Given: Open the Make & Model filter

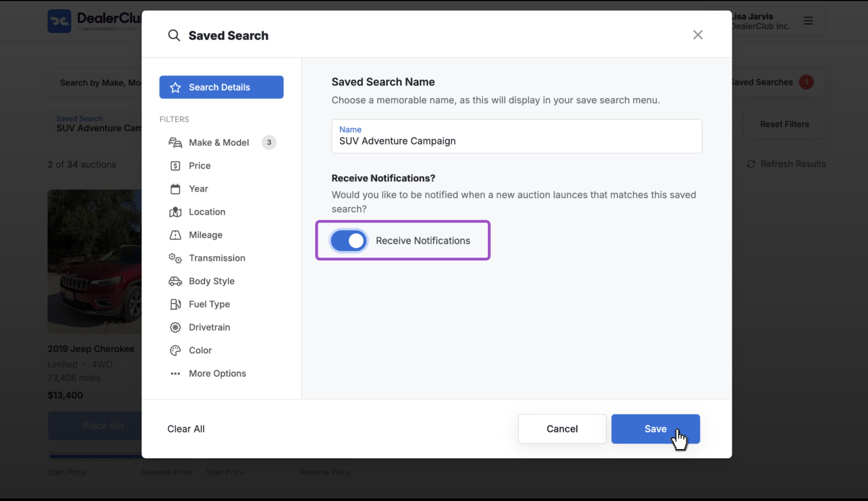Looking at the screenshot, I should coord(221,142).
